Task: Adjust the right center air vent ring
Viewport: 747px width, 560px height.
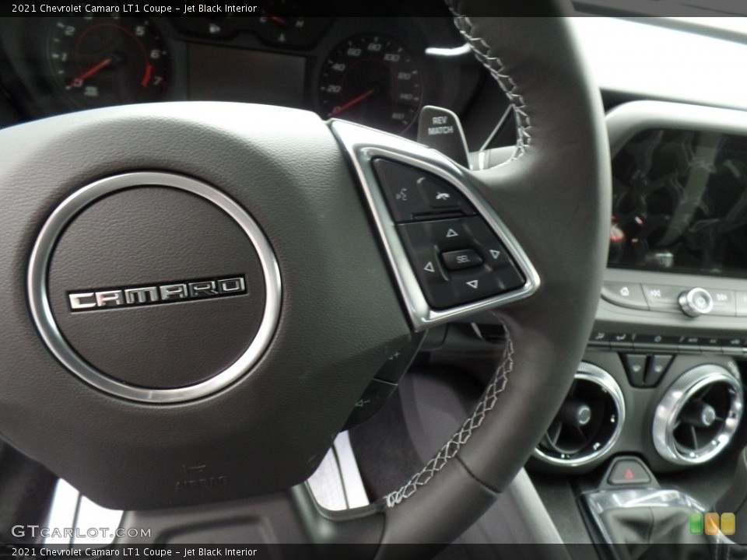Action: point(699,415)
